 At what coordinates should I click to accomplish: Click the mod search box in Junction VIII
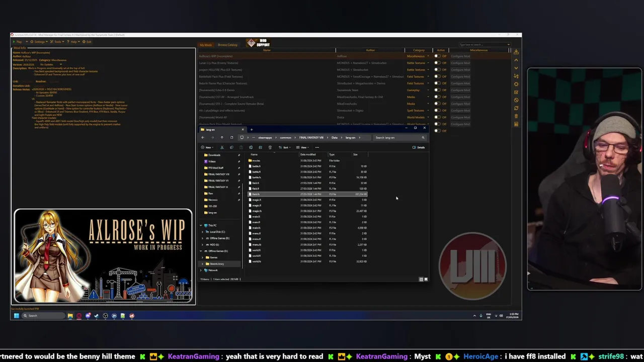coord(485,45)
